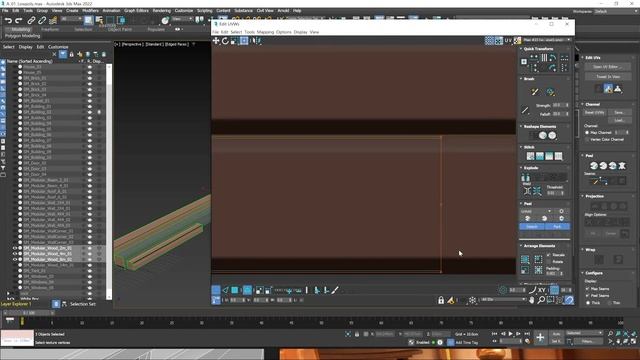Toggle visibility eye of SM_Modular_Wood_2m_01
The image size is (640, 360).
click(x=15, y=248)
